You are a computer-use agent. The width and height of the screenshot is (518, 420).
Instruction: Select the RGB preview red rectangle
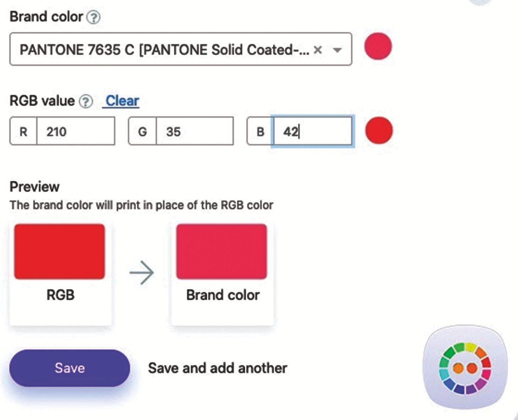click(60, 251)
